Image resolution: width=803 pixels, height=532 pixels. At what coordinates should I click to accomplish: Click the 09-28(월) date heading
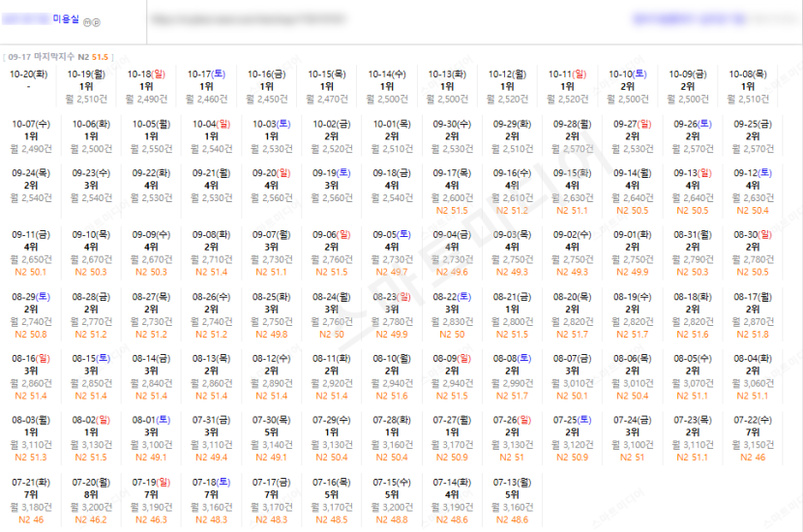(x=573, y=124)
